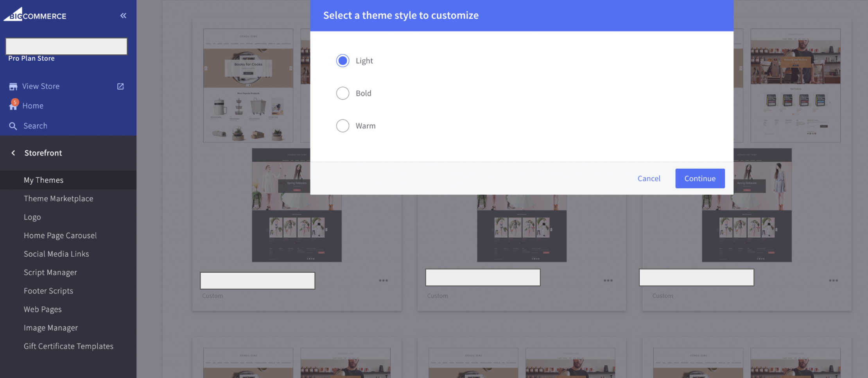The width and height of the screenshot is (868, 378).
Task: Open store in new tab icon
Action: pos(120,86)
